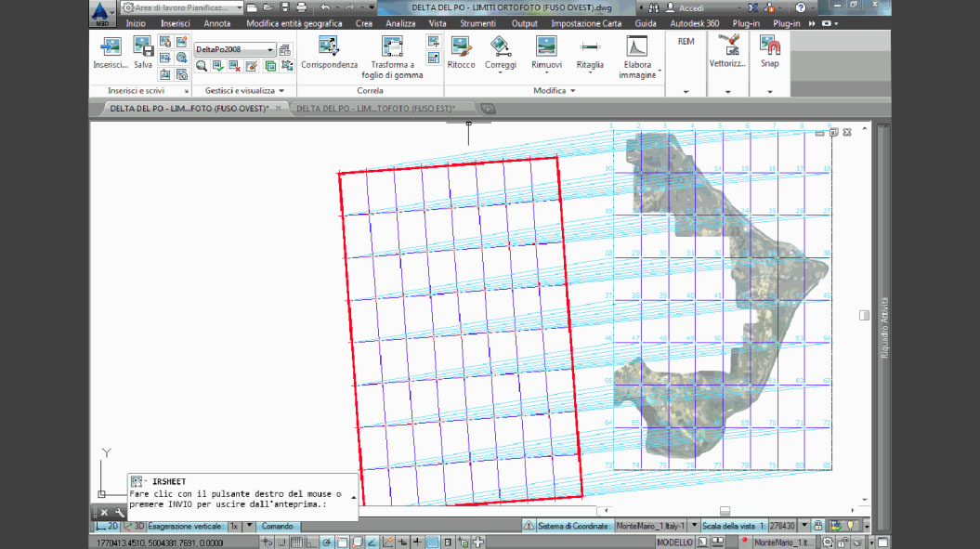980x549 pixels.
Task: Open the Map 3D application menu button
Action: [101, 13]
